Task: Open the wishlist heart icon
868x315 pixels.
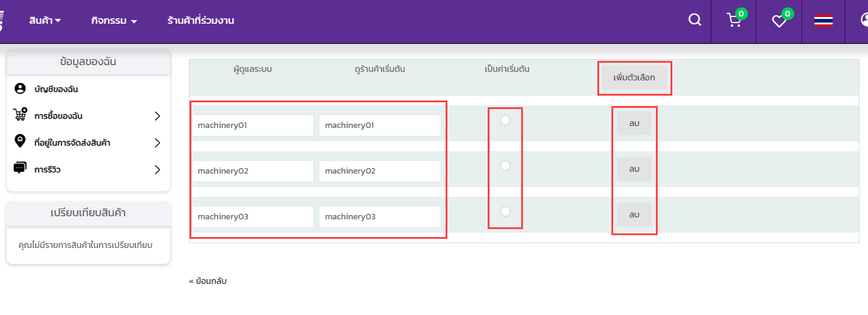Action: pyautogui.click(x=779, y=21)
